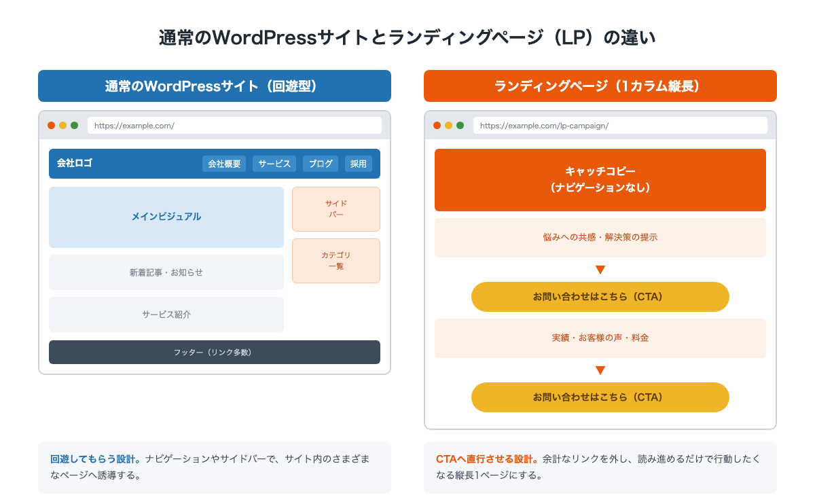This screenshot has width=815, height=504.
Task: Click the 新着記事・お知らせ block
Action: pos(166,272)
